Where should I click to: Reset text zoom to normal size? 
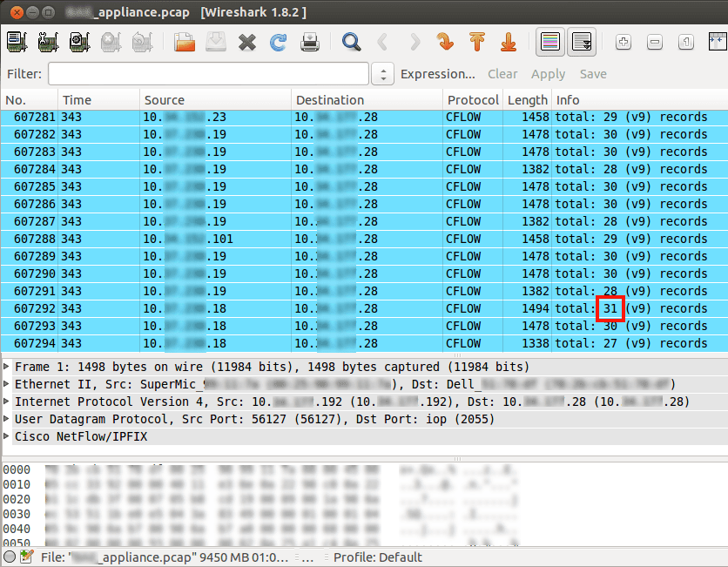tap(685, 43)
